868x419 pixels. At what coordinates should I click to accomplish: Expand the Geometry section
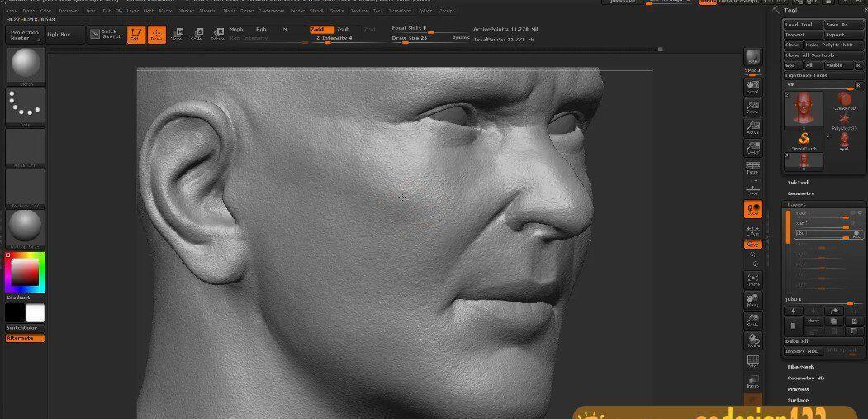(800, 193)
